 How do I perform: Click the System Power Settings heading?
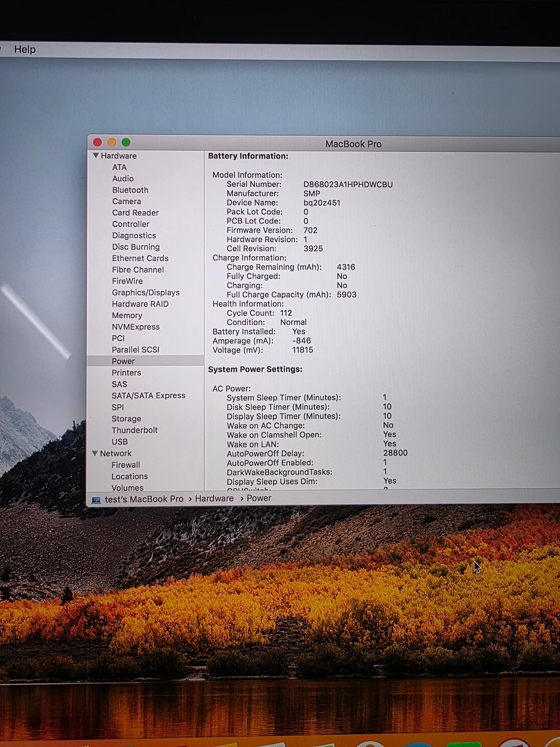(x=255, y=369)
